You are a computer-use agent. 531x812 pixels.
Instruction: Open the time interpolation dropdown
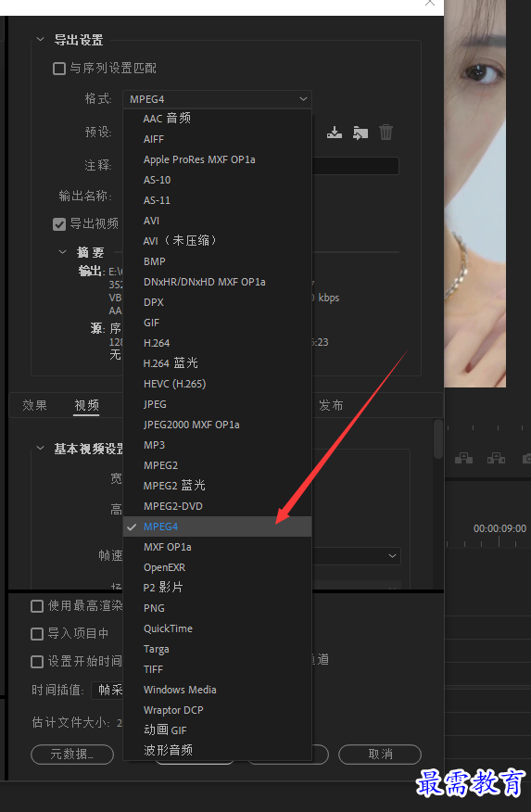pos(107,690)
